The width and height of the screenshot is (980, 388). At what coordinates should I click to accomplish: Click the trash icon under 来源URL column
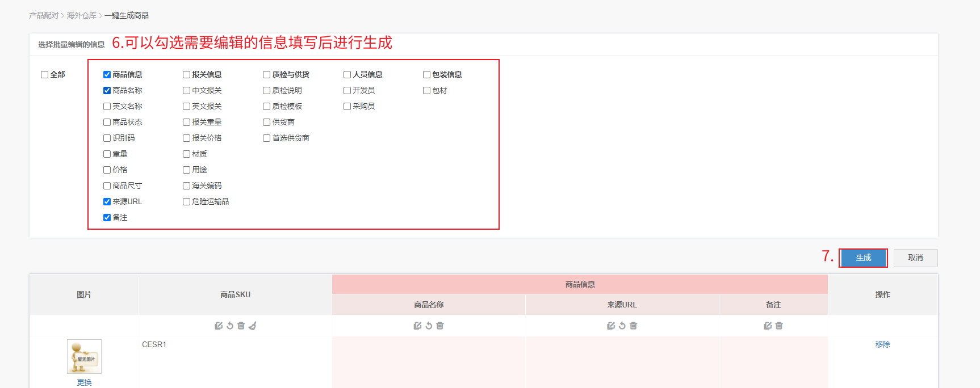634,326
